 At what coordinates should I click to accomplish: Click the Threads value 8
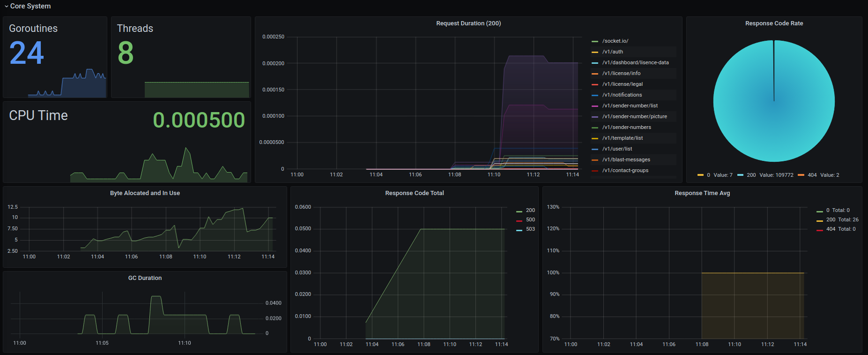click(x=126, y=53)
